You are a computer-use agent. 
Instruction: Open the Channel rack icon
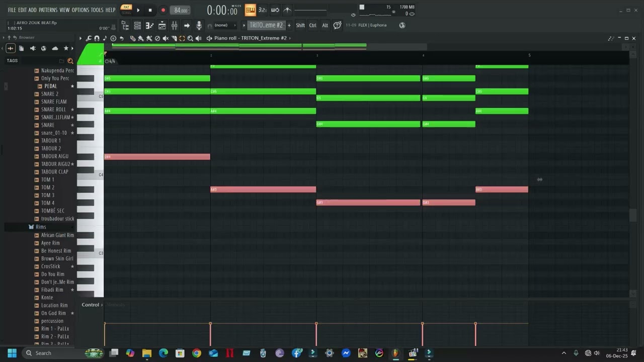point(137,25)
